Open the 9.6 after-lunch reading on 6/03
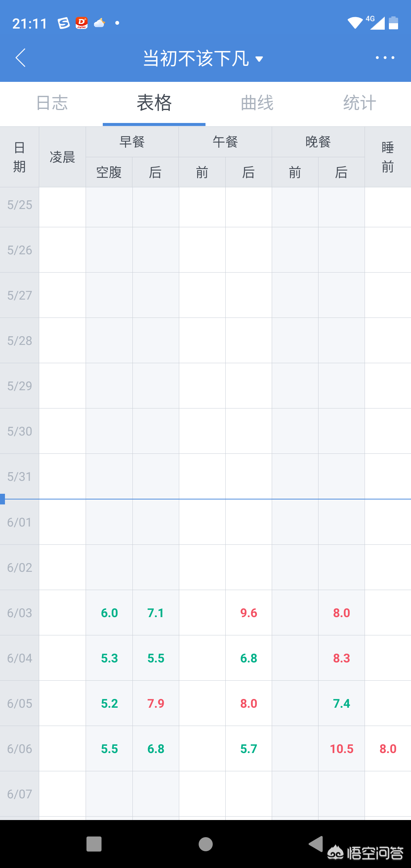Image resolution: width=411 pixels, height=868 pixels. point(249,613)
